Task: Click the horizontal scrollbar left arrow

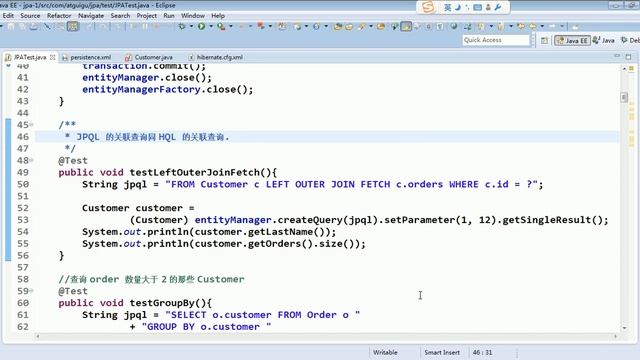Action: 38,336
